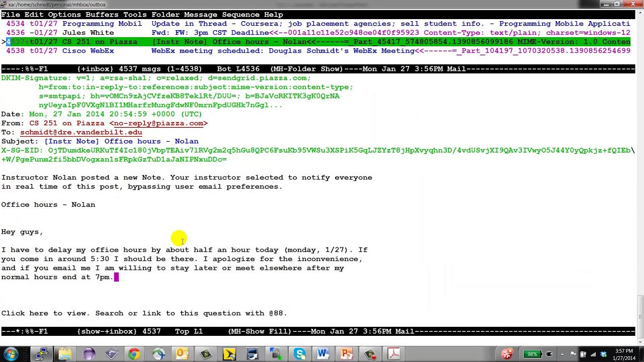
Task: Open Microsoft Word from taskbar
Action: tap(323, 354)
